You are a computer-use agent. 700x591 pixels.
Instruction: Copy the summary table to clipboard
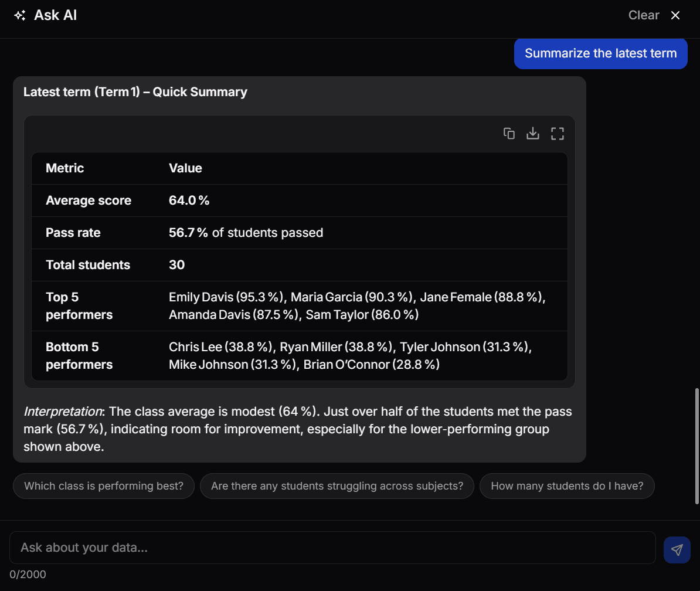click(509, 134)
